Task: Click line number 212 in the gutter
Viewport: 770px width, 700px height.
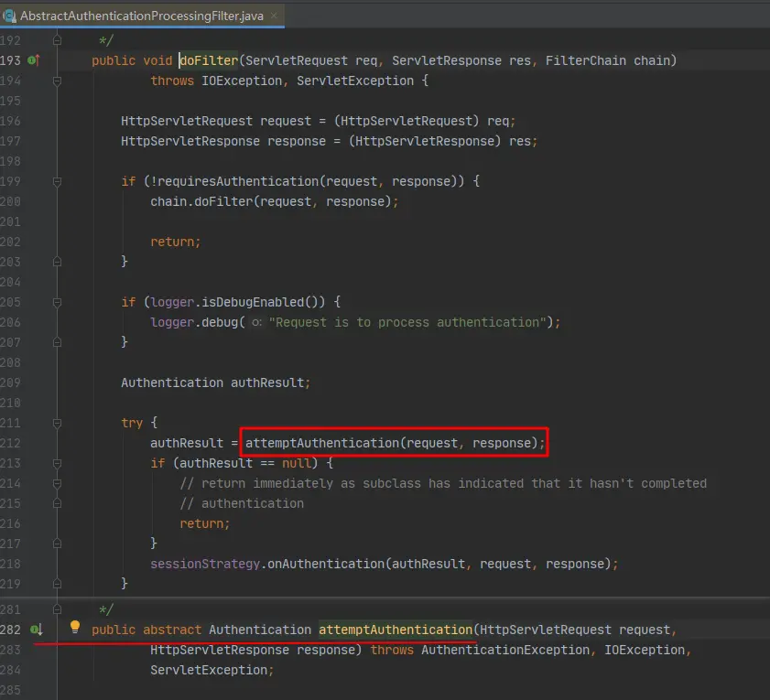Action: pos(10,443)
